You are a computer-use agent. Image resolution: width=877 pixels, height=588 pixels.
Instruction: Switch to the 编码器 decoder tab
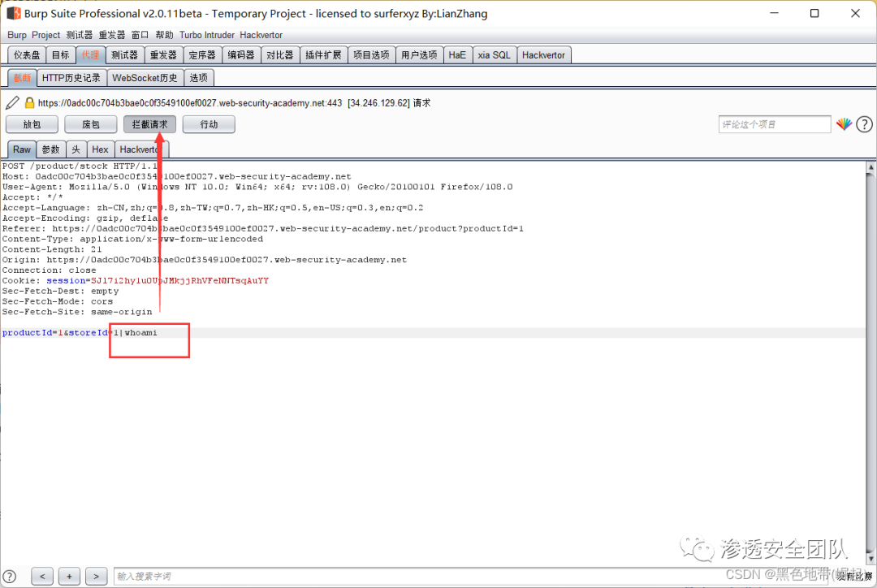click(x=241, y=55)
